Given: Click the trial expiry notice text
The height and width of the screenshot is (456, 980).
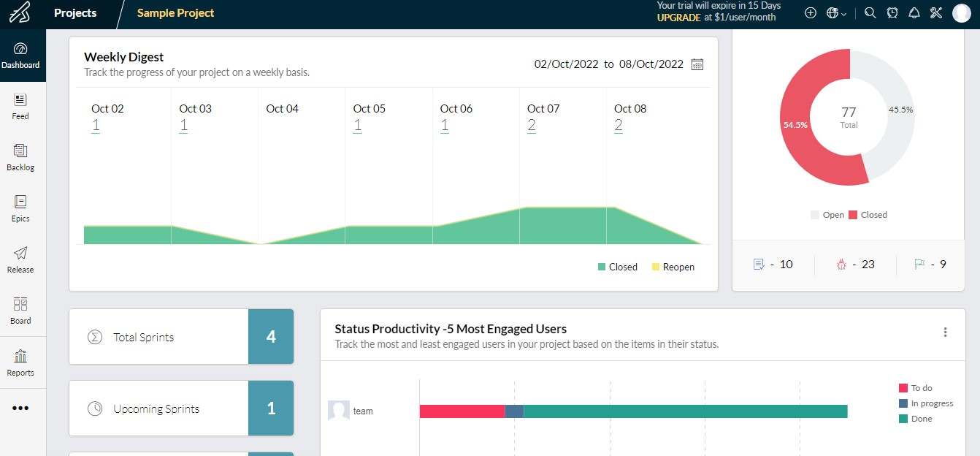Looking at the screenshot, I should click(x=719, y=5).
